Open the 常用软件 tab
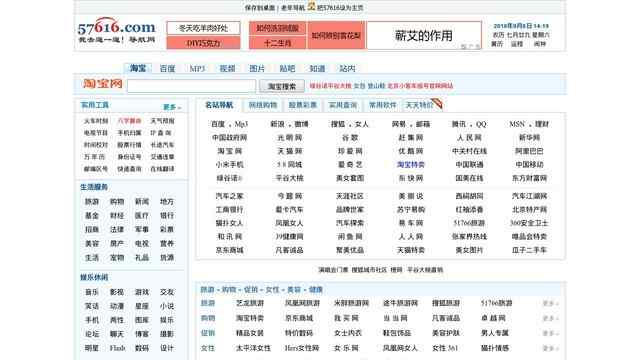The width and height of the screenshot is (640, 360). point(382,105)
